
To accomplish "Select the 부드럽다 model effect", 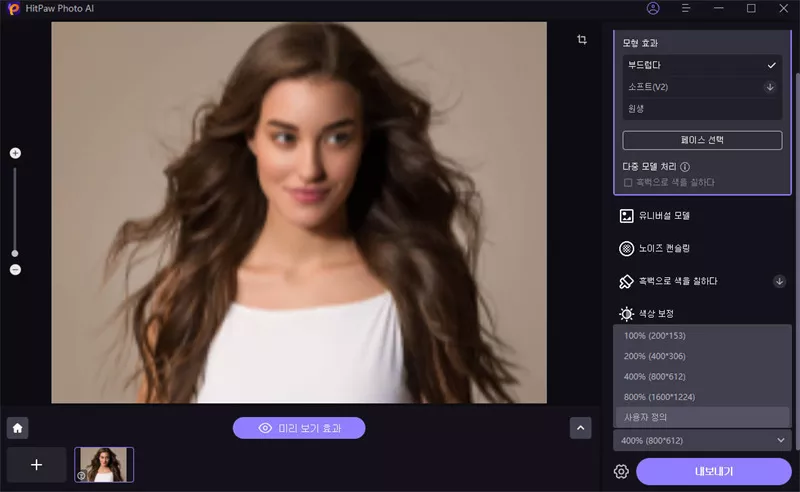I will pyautogui.click(x=701, y=65).
